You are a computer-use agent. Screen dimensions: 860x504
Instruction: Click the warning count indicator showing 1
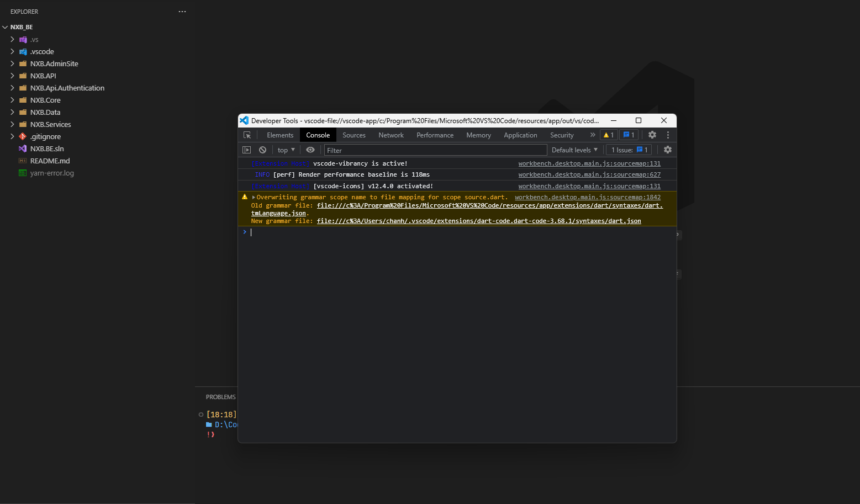point(608,135)
